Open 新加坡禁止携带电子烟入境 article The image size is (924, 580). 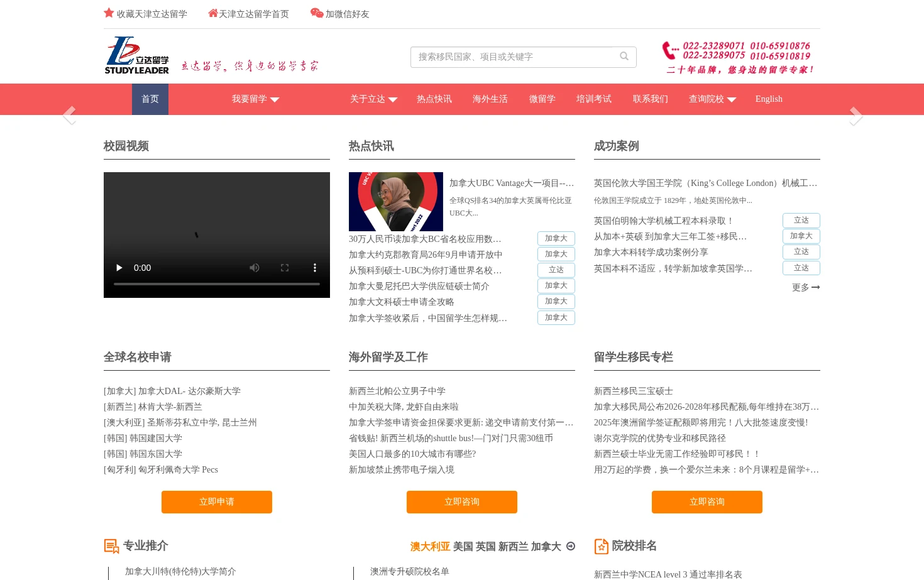pyautogui.click(x=402, y=470)
